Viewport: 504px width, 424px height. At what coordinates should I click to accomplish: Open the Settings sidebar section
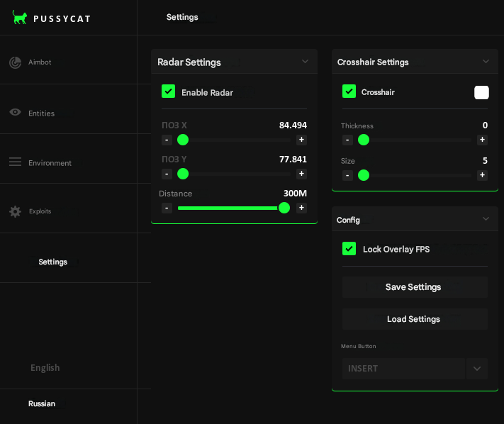[x=69, y=258]
